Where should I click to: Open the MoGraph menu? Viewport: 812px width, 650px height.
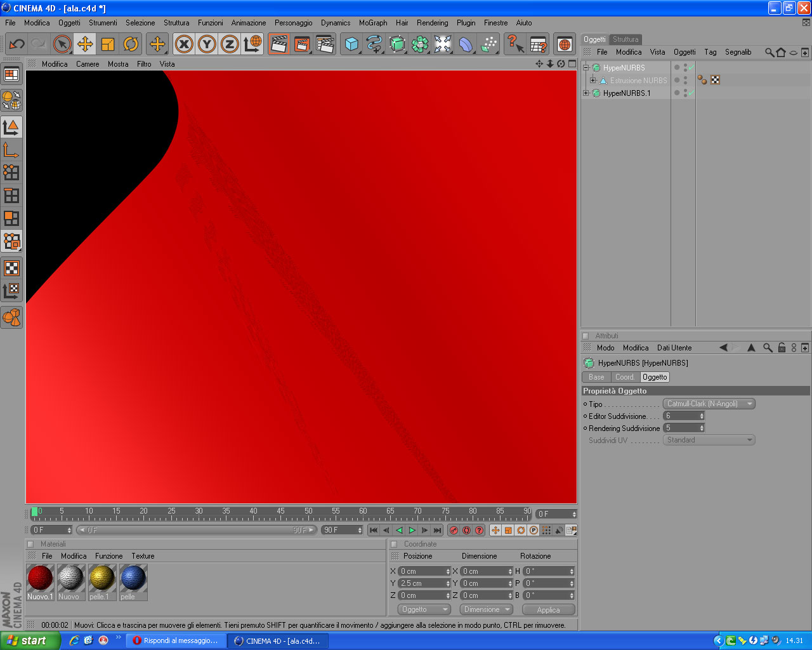[373, 23]
